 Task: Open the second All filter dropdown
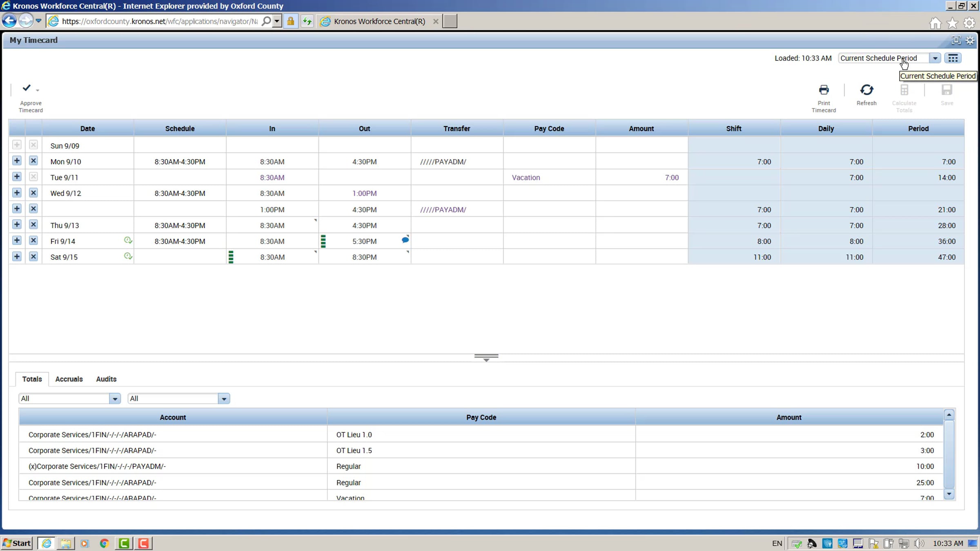pyautogui.click(x=224, y=399)
